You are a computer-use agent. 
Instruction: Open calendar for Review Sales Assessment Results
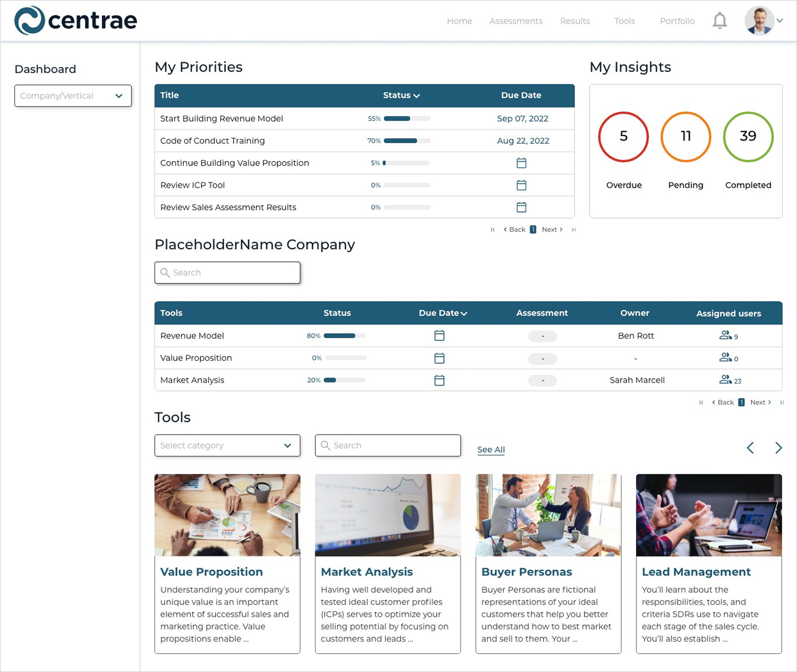(x=521, y=207)
